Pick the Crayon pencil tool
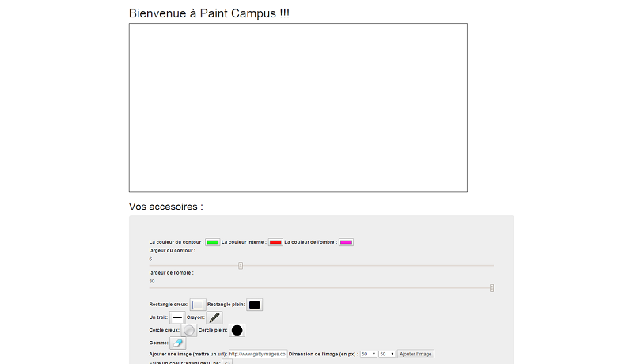Viewport: 641px width, 364px height. (x=214, y=317)
